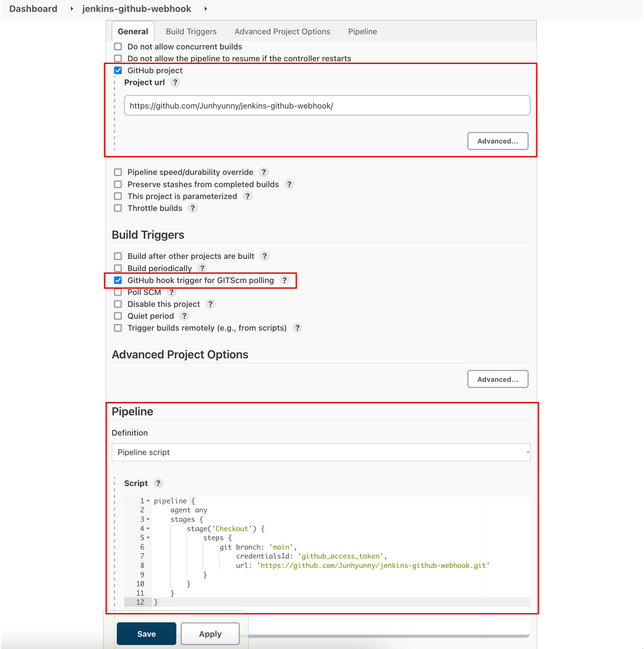The height and width of the screenshot is (649, 644).
Task: Expand breadcrumb arrow after jenkins-github-webhook
Action: point(206,9)
